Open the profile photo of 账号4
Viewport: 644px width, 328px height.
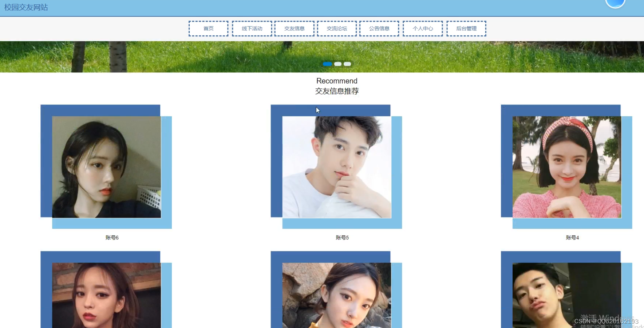tap(567, 167)
